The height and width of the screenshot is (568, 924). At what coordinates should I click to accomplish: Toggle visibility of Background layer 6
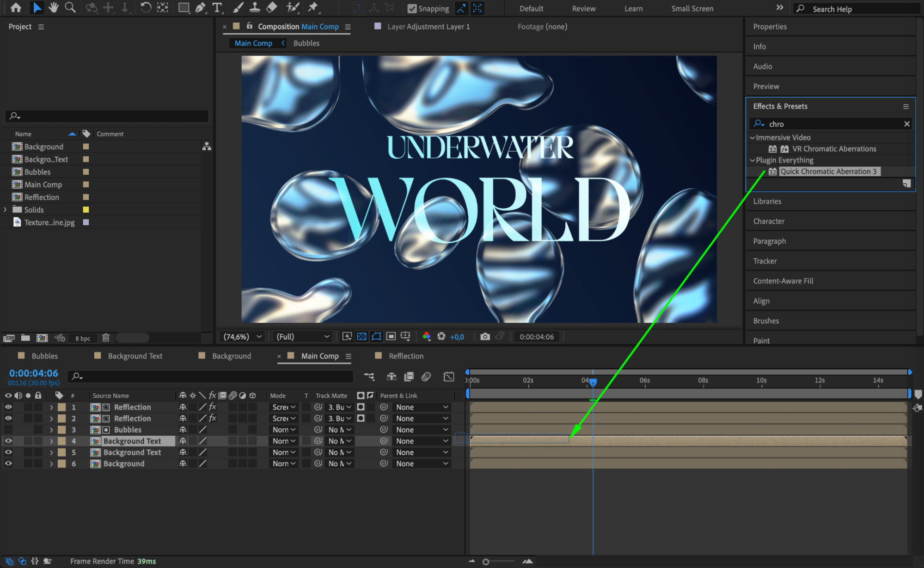(8, 463)
